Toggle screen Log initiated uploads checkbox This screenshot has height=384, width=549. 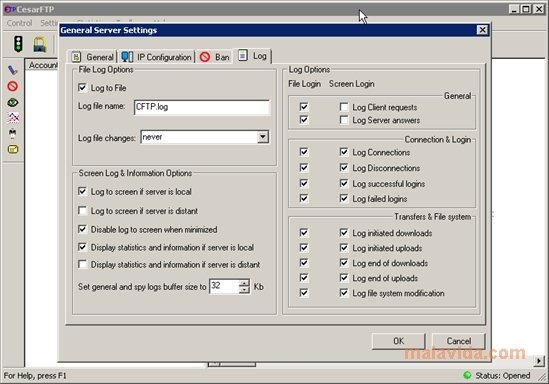pyautogui.click(x=344, y=248)
